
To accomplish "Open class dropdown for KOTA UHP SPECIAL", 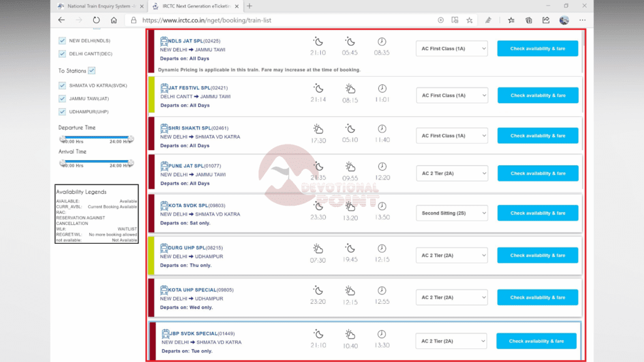I will [x=452, y=297].
